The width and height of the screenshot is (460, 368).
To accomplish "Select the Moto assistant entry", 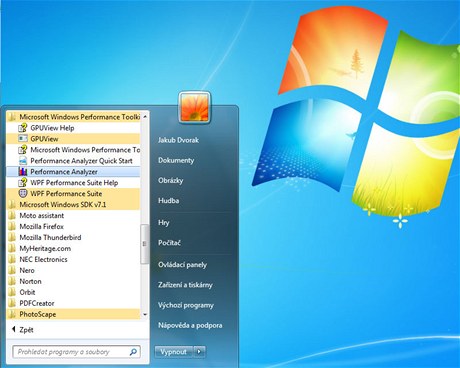I will click(x=73, y=215).
